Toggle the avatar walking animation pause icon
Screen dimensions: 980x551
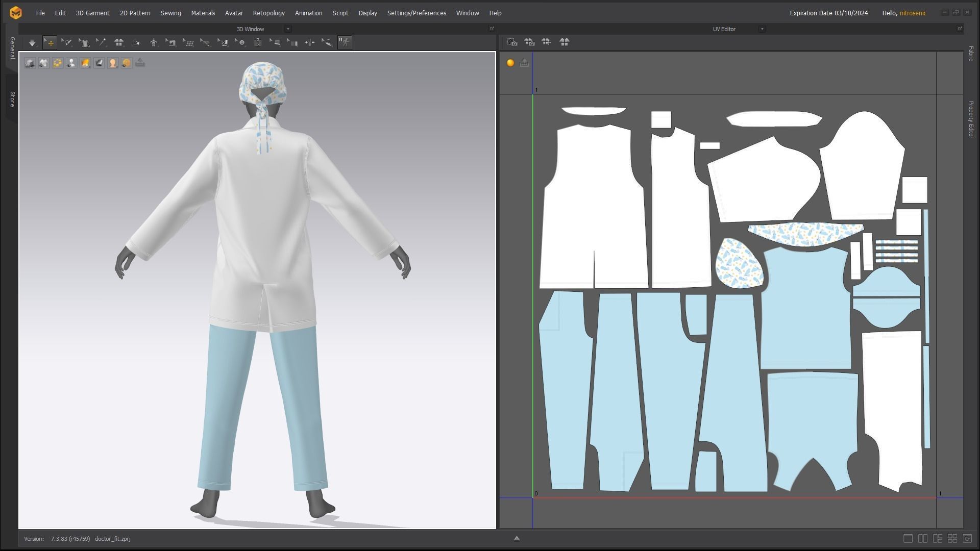click(345, 42)
